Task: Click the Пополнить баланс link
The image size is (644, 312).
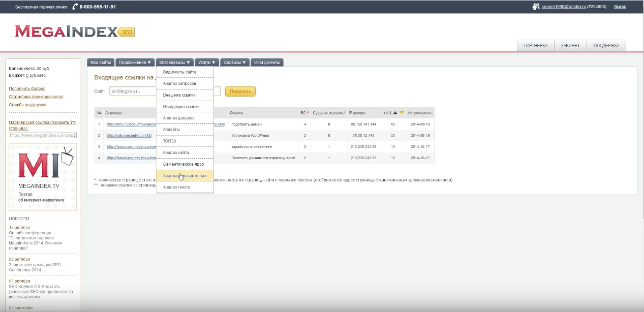Action: pos(27,88)
